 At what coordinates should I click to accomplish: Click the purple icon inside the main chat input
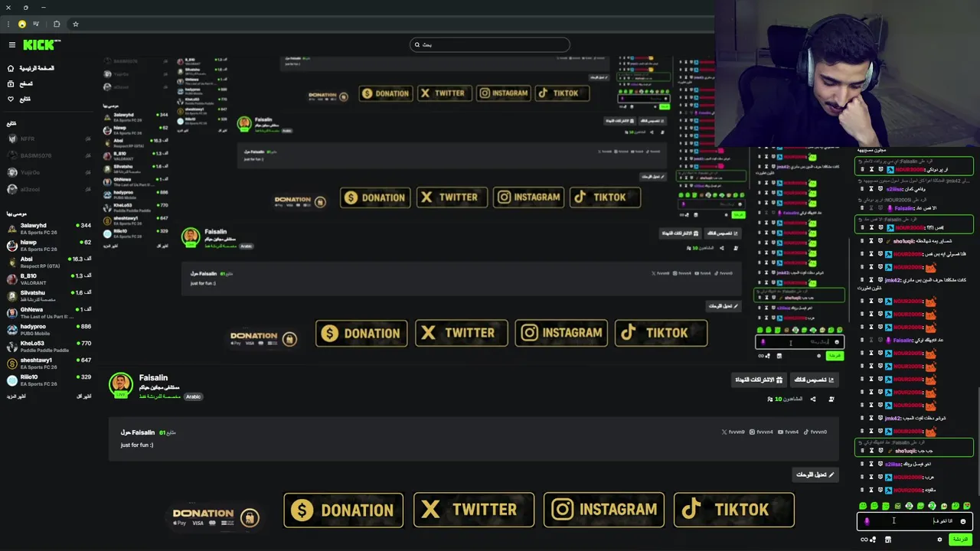tap(867, 521)
